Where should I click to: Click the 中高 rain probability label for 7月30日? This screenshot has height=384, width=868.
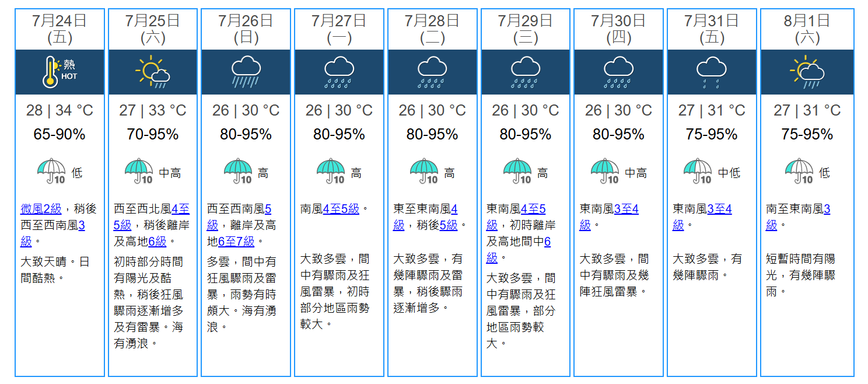click(x=636, y=173)
